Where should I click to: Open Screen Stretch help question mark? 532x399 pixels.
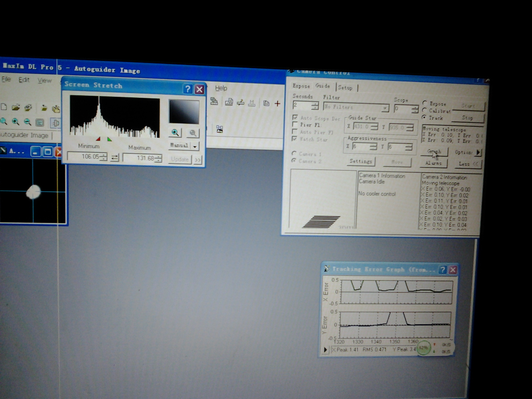(188, 89)
